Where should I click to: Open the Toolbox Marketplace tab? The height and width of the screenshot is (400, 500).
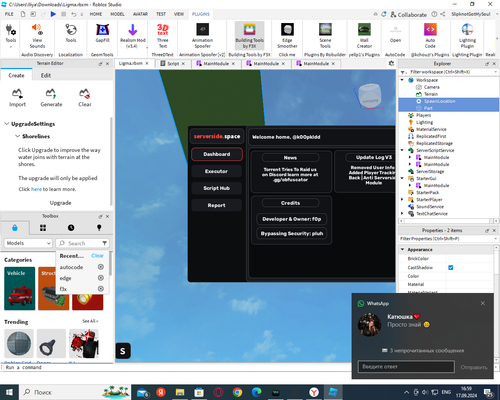coord(15,228)
